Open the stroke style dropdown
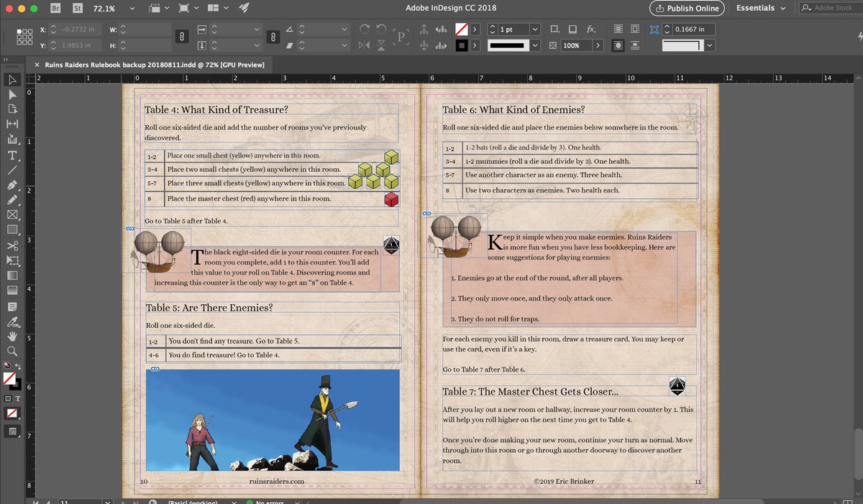 (534, 45)
